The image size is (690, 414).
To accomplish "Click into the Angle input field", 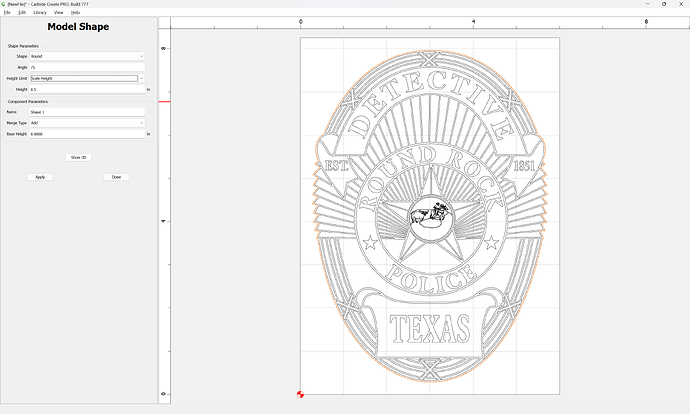I will coord(87,67).
